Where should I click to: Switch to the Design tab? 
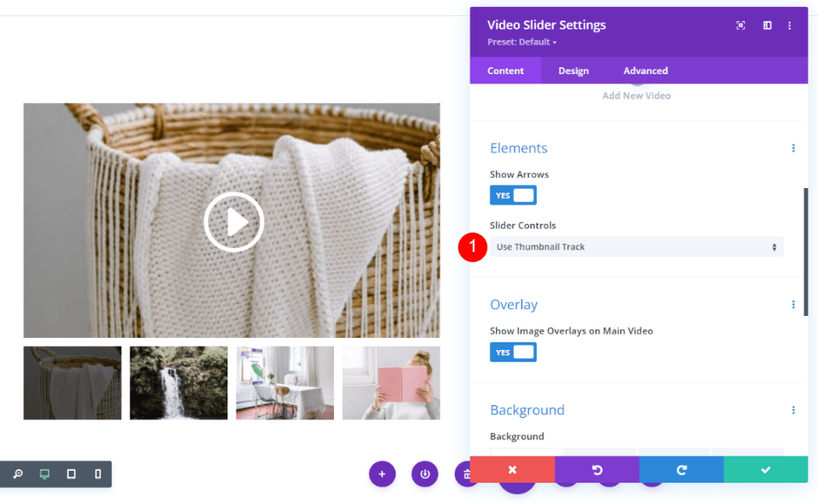pos(573,71)
